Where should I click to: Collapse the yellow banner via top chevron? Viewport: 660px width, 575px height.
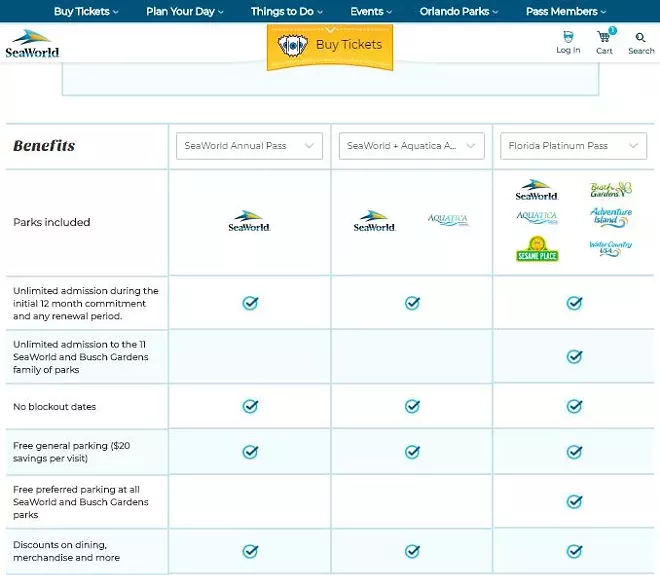pos(330,29)
